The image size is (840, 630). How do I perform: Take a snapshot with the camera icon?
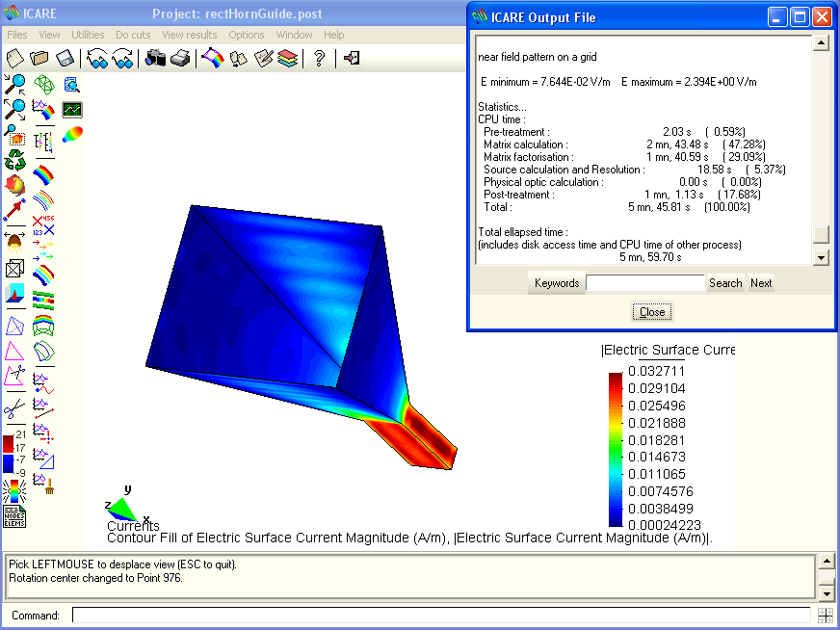click(155, 58)
